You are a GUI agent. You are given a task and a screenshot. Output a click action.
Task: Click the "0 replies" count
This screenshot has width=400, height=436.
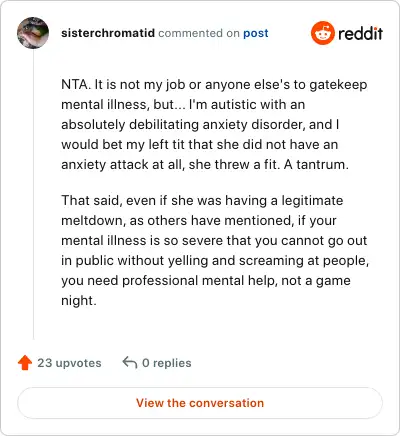point(167,363)
